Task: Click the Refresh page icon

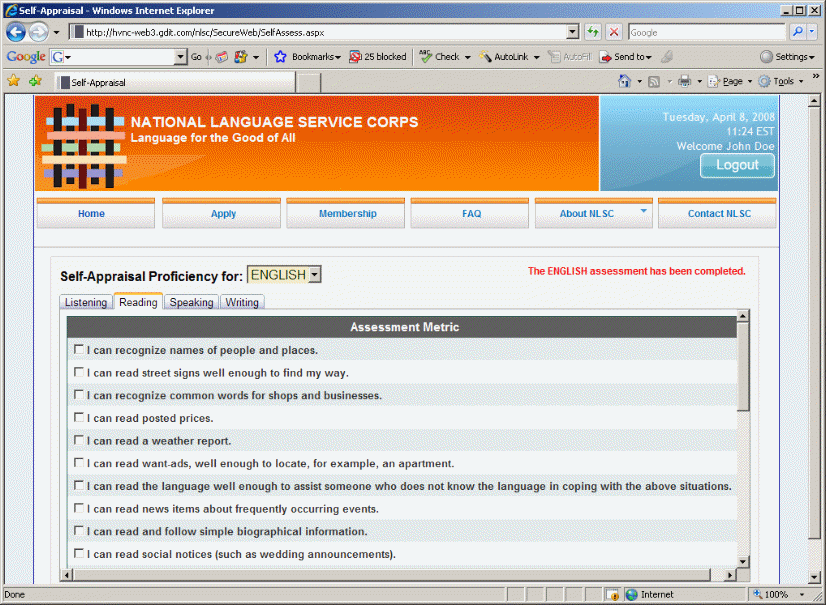Action: click(x=593, y=32)
